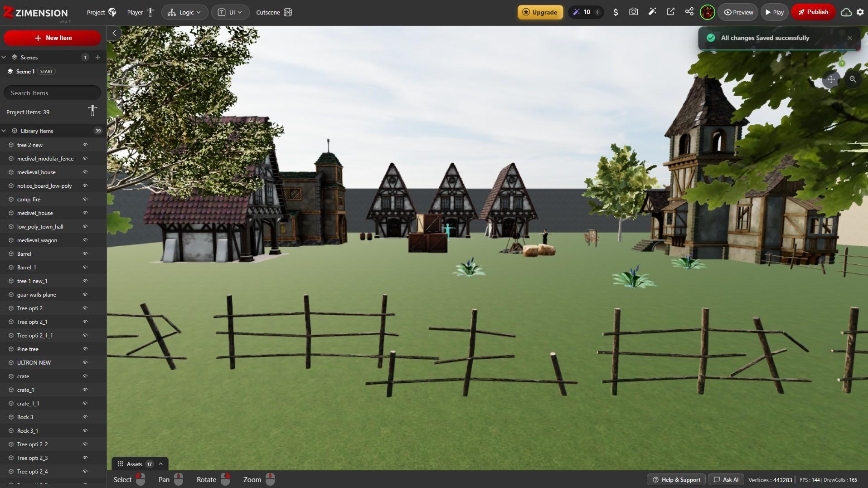This screenshot has height=488, width=868.
Task: Click the Search Items field
Action: [x=52, y=93]
